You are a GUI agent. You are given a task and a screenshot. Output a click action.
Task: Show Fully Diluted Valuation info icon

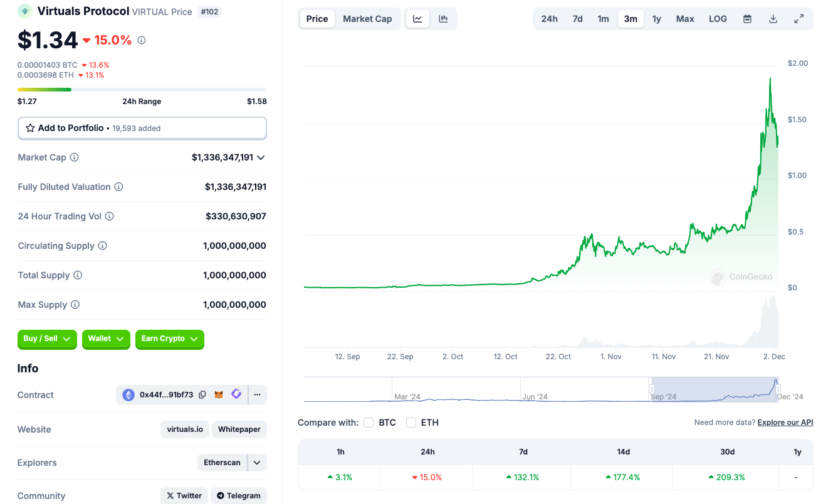click(118, 187)
